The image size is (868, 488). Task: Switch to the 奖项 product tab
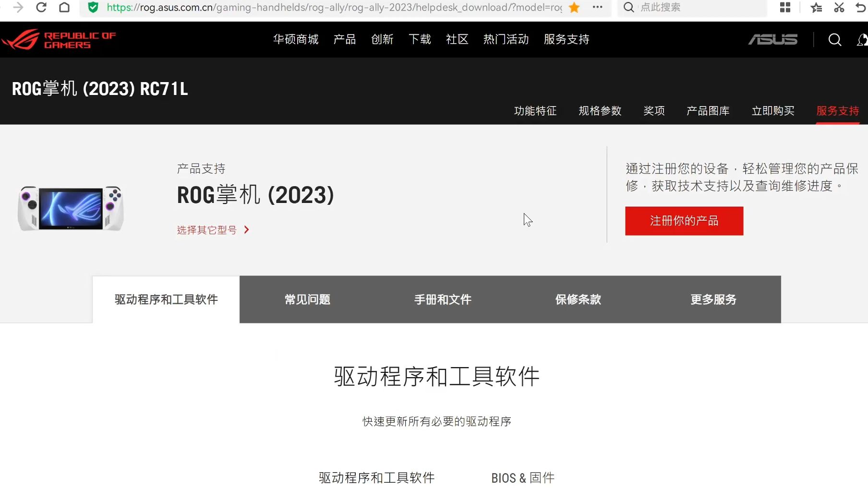[654, 111]
